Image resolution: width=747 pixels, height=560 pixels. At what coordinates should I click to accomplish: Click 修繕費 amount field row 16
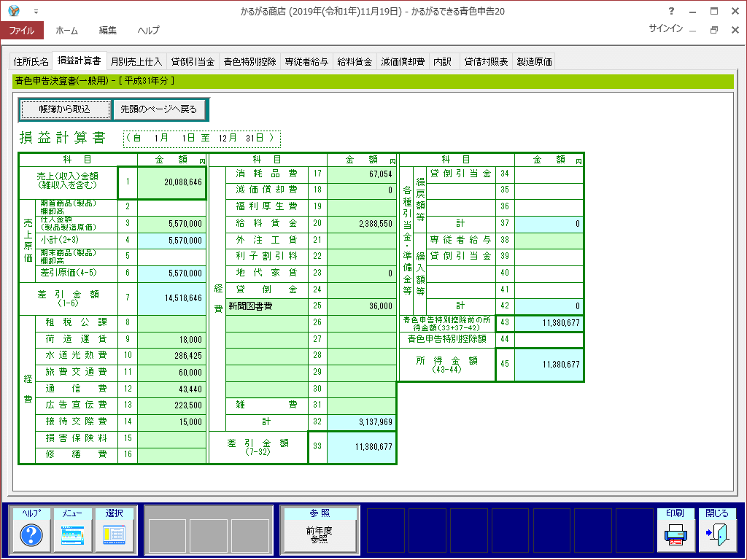(172, 455)
